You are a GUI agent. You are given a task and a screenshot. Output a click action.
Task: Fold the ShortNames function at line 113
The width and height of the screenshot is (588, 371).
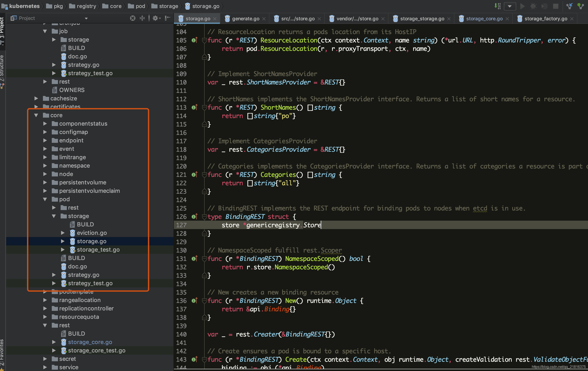point(204,108)
